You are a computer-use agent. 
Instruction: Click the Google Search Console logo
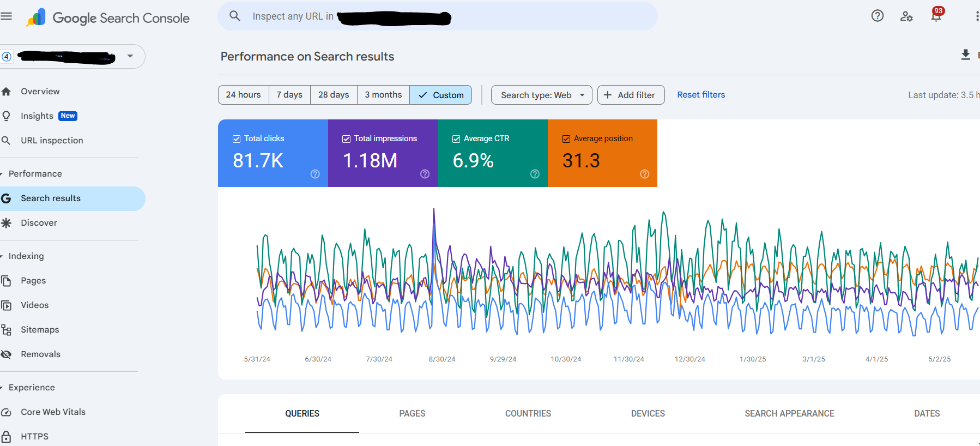(x=108, y=18)
